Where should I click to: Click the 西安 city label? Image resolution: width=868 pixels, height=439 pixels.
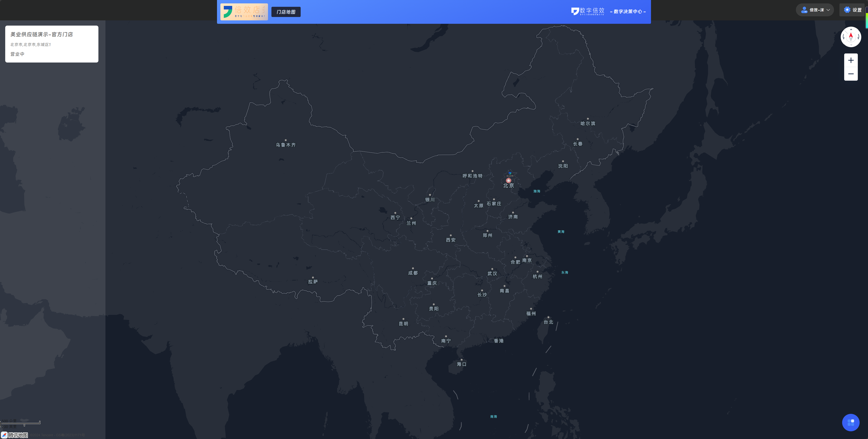451,240
